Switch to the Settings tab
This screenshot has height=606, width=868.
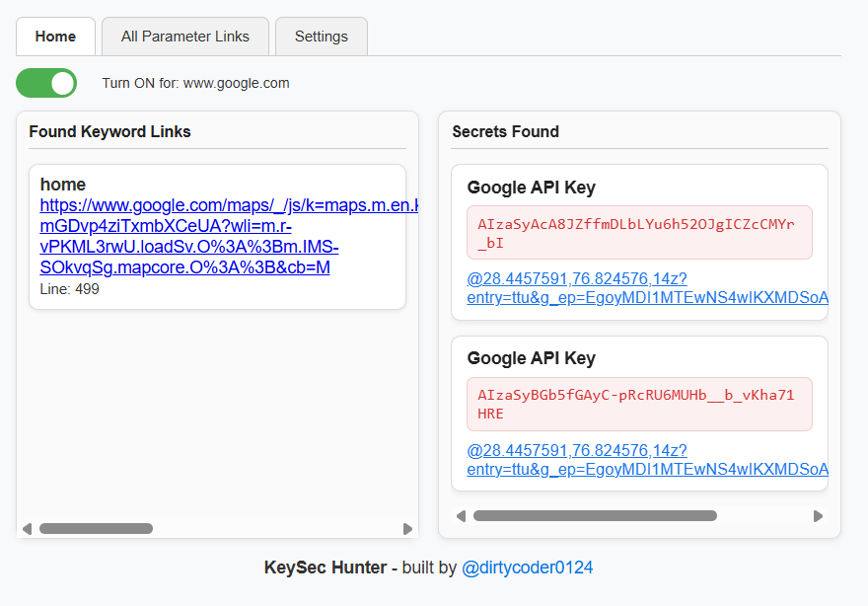point(321,36)
